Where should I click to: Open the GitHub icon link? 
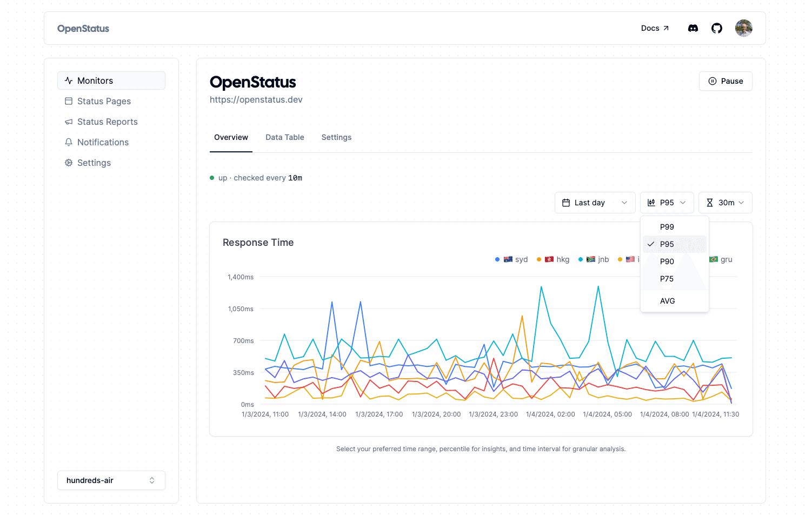click(716, 28)
